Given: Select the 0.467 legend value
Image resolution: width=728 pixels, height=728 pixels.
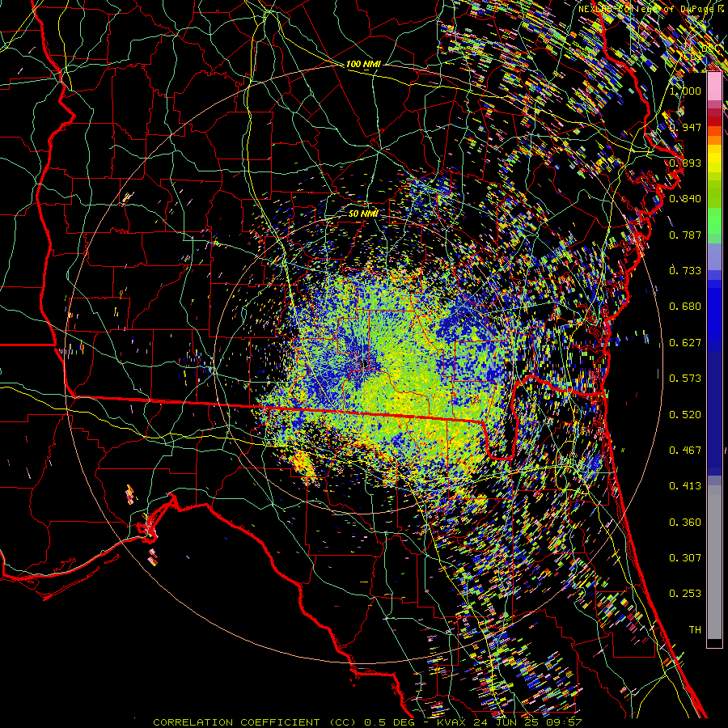Looking at the screenshot, I should click(x=685, y=451).
